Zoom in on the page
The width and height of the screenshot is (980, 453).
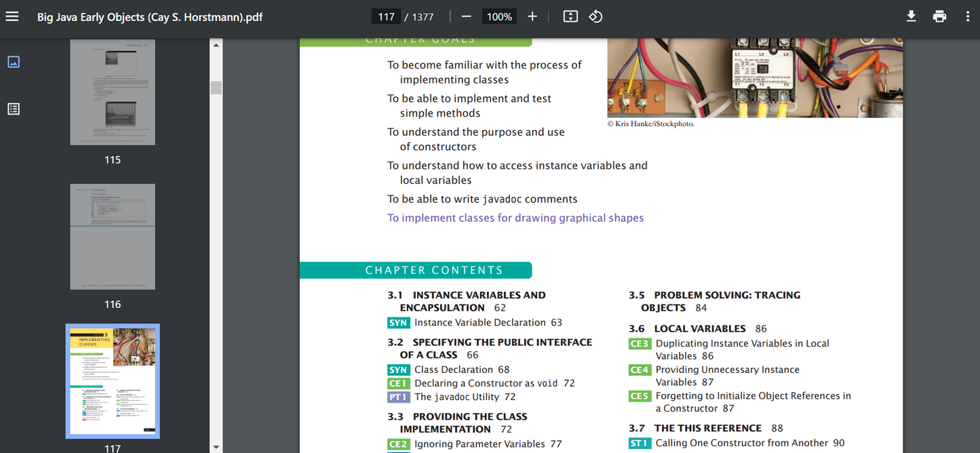(532, 16)
